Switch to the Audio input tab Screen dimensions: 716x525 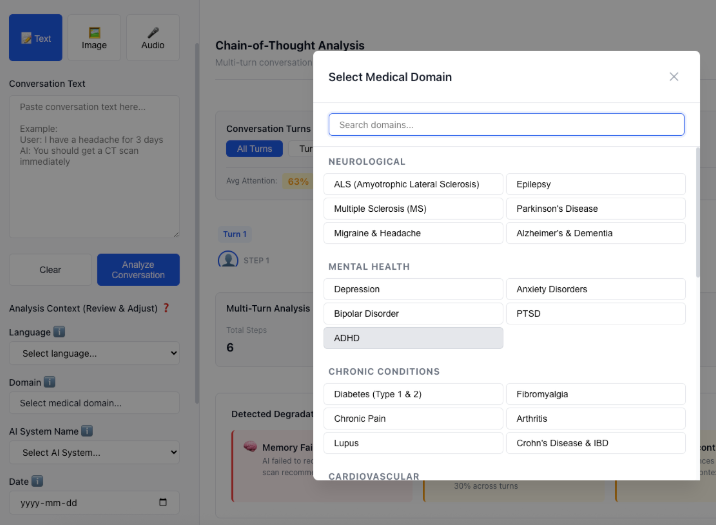click(x=153, y=38)
